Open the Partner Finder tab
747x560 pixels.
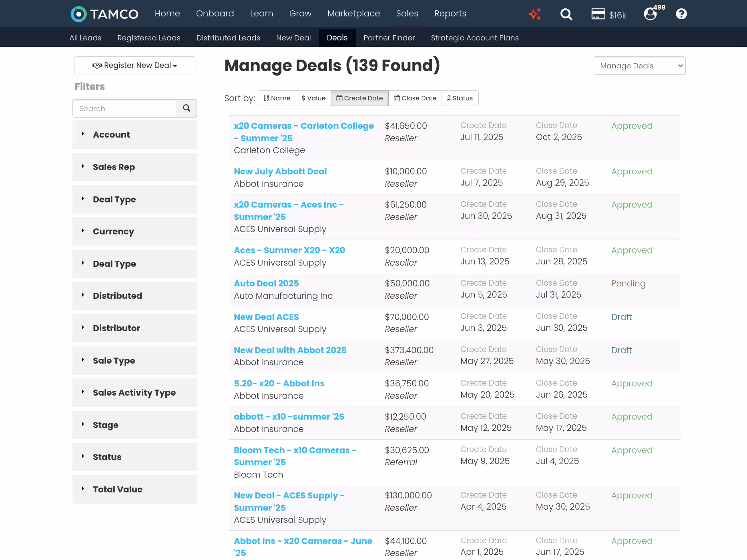coord(389,38)
